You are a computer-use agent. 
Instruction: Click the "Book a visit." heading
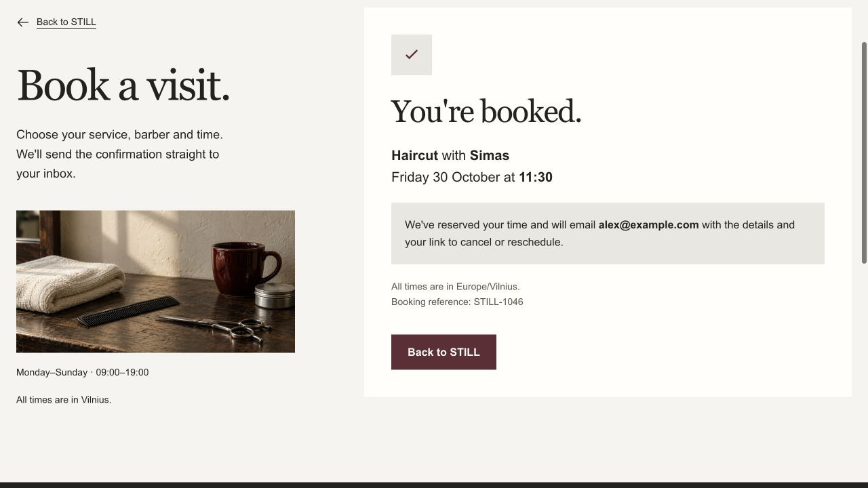pos(123,86)
